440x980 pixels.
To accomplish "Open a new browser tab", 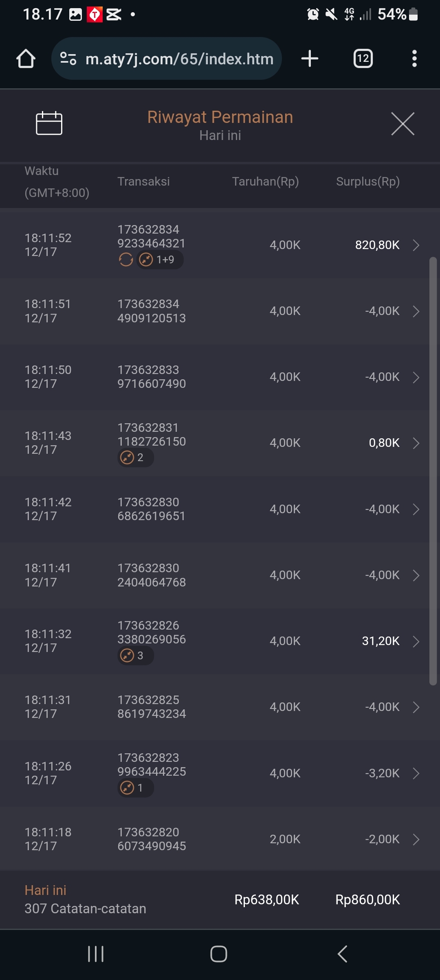I will click(x=310, y=59).
